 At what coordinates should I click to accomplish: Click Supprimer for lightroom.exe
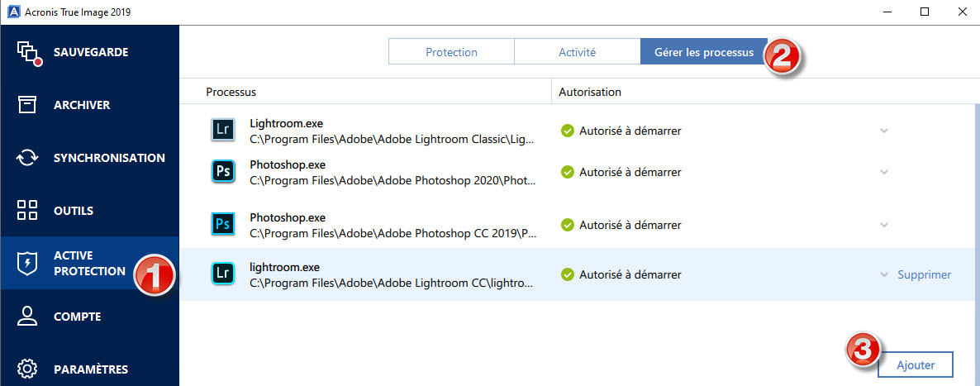[x=924, y=274]
